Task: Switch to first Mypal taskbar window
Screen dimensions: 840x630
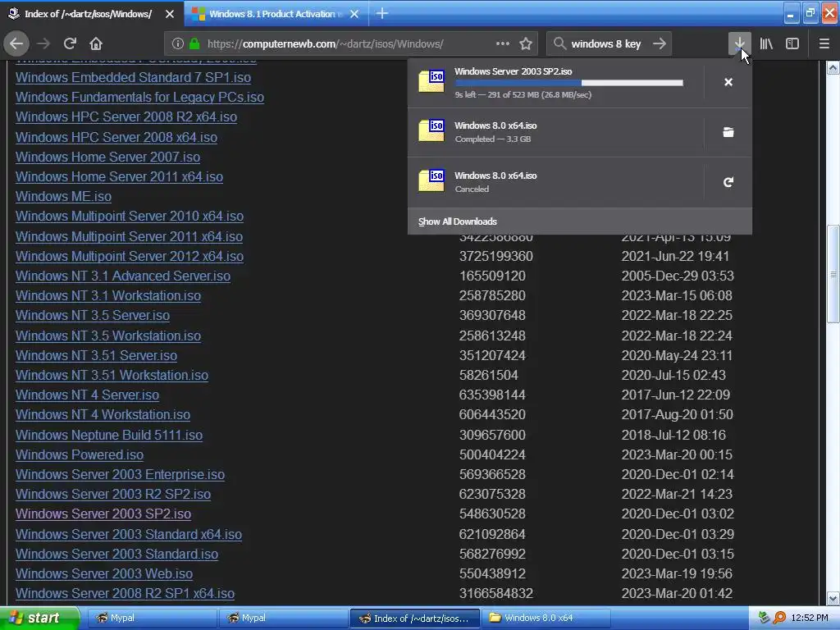Action: point(151,619)
